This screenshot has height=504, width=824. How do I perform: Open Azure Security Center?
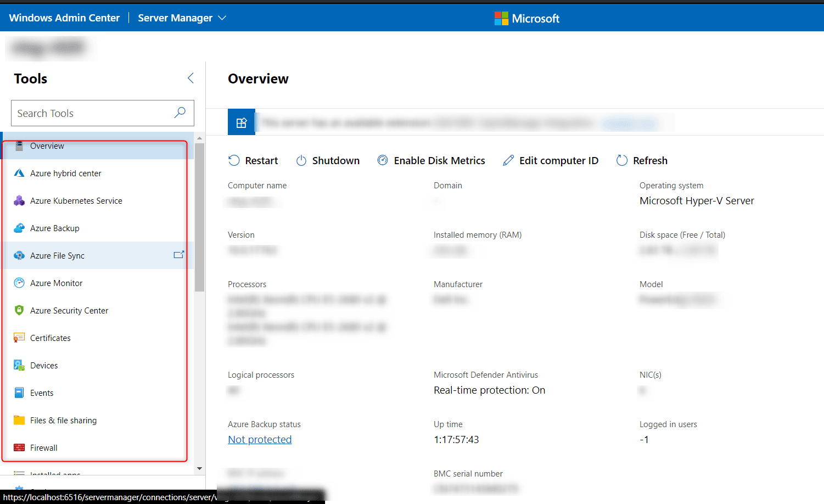(x=97, y=311)
